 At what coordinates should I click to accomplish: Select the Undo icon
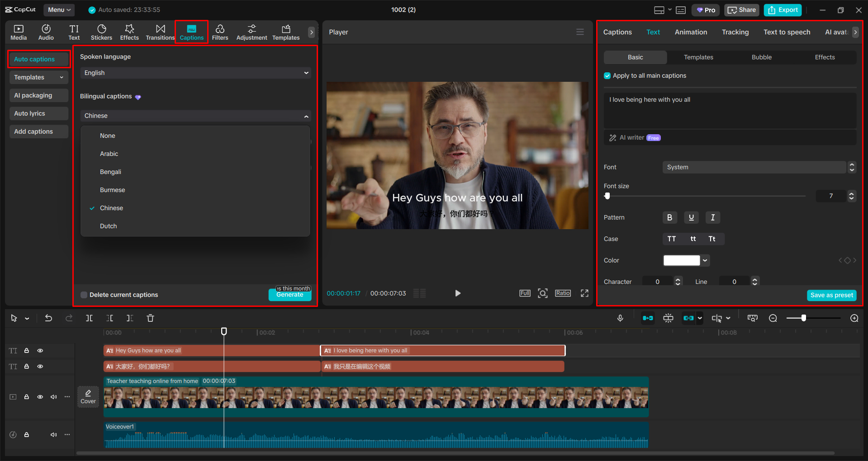pos(48,318)
